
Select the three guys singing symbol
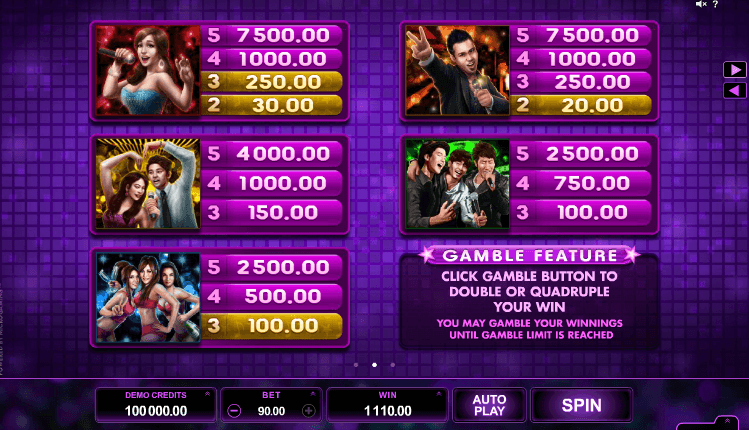point(457,184)
